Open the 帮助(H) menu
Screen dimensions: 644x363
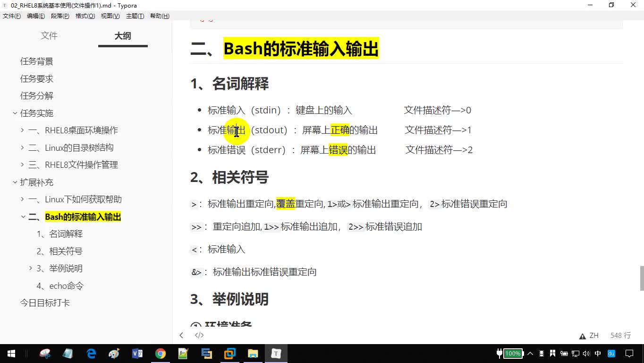tap(160, 16)
